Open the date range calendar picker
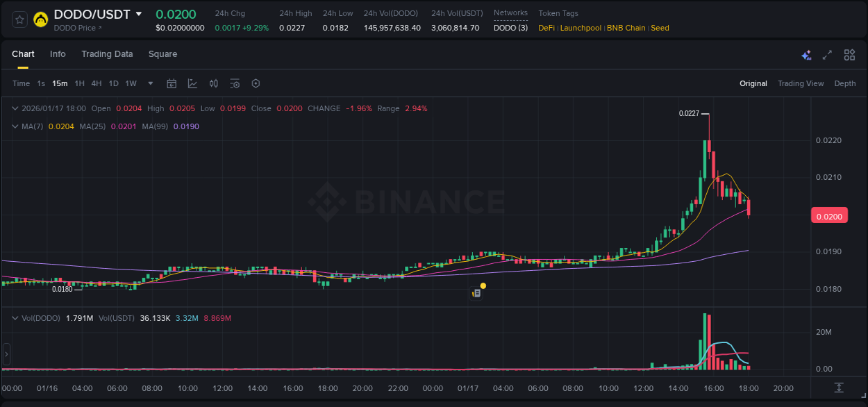The width and height of the screenshot is (868, 407). pos(172,83)
